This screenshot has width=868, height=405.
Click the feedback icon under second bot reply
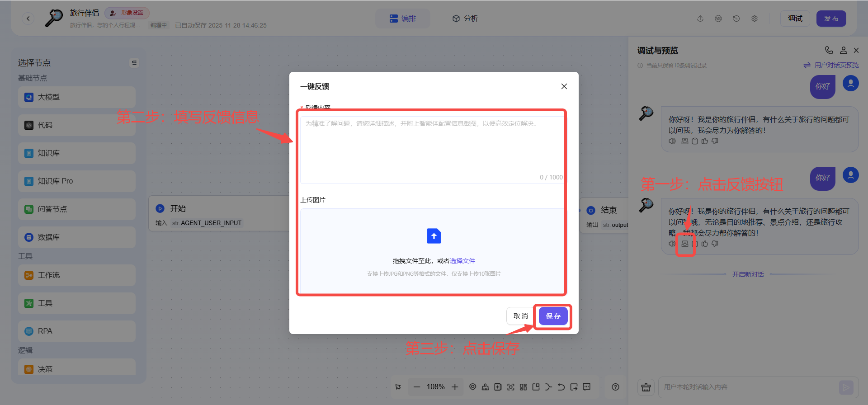pyautogui.click(x=685, y=244)
